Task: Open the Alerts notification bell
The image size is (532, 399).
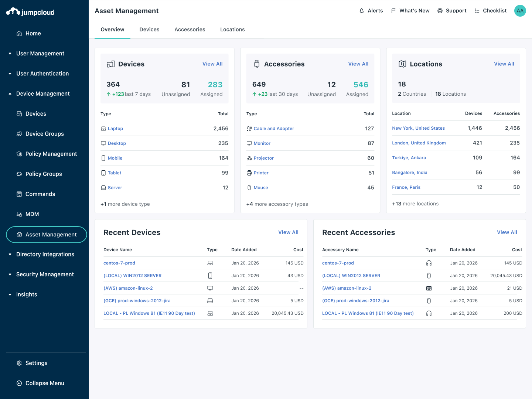Action: coord(371,11)
